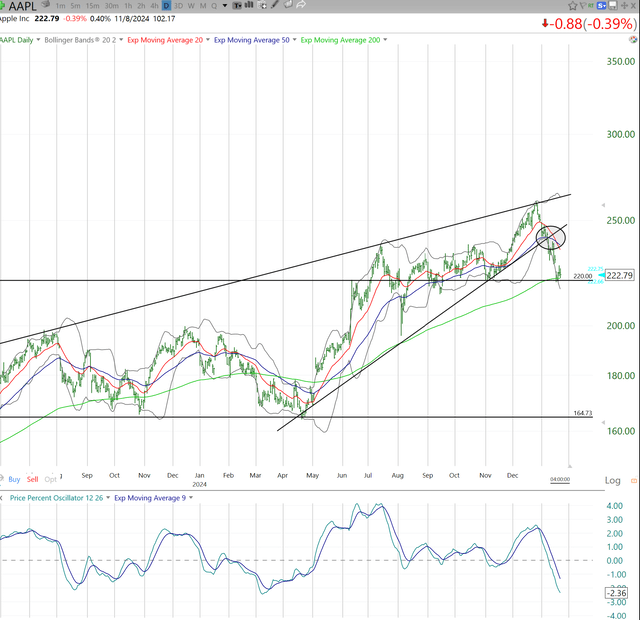
Task: Click the favorite star icon
Action: 573,6
